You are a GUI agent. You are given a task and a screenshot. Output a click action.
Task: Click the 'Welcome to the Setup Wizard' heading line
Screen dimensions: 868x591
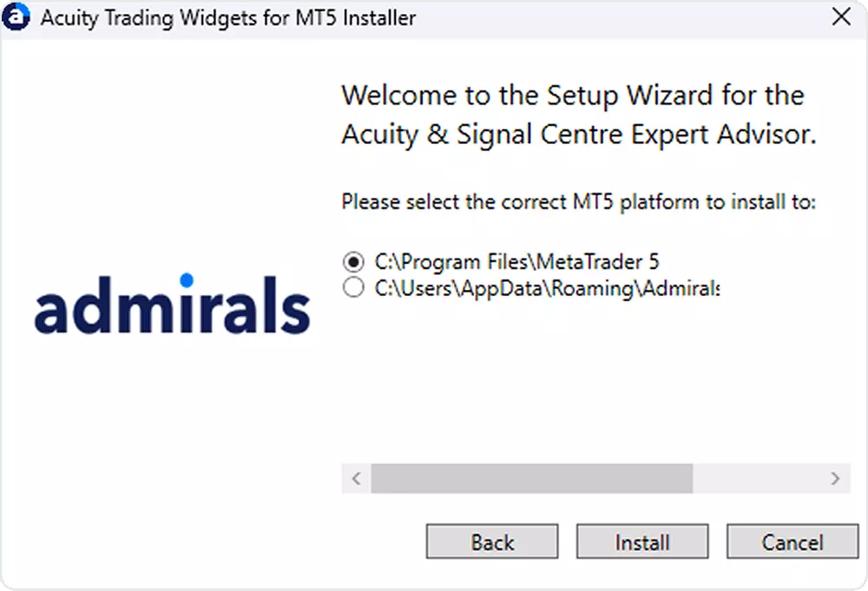pos(573,95)
